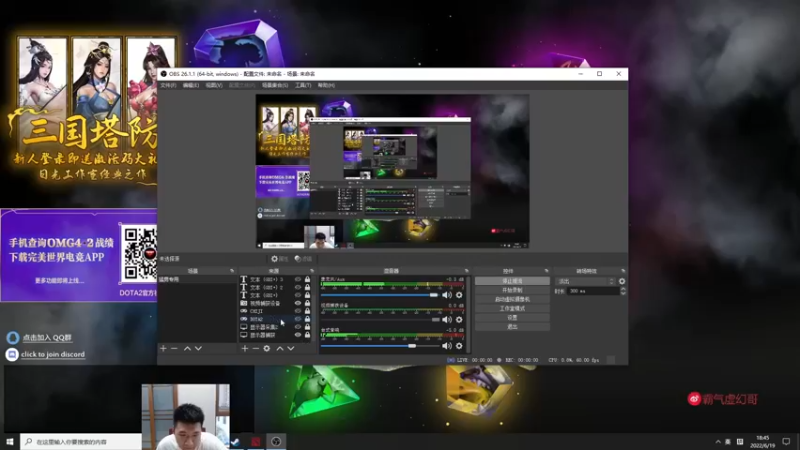
Task: Open 设置 settings in Controls
Action: (512, 317)
